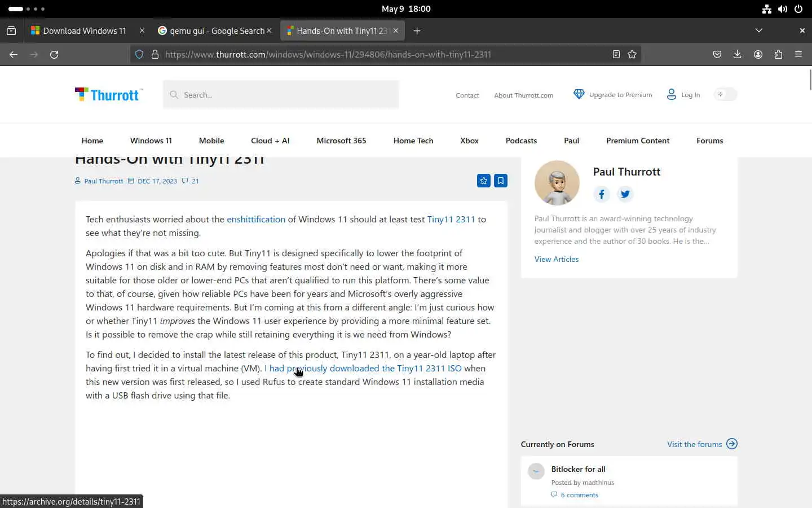The height and width of the screenshot is (508, 812).
Task: Go to the Home nav item
Action: coord(92,141)
